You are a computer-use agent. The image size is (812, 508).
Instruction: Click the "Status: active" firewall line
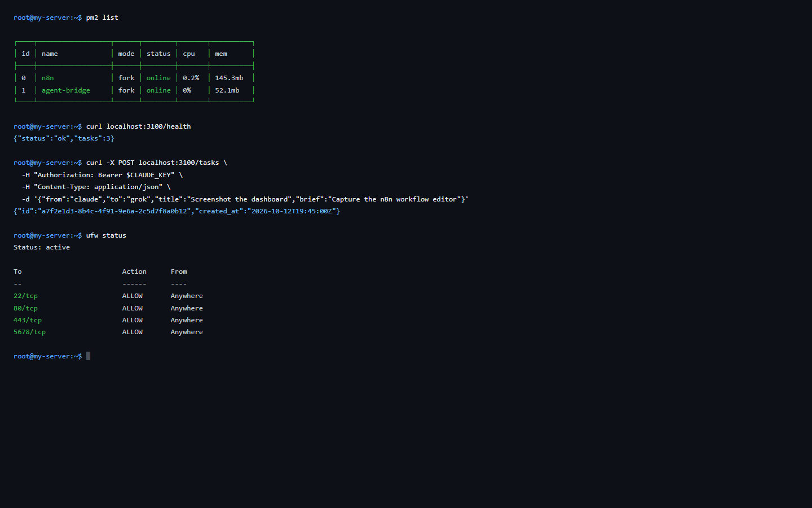click(42, 247)
